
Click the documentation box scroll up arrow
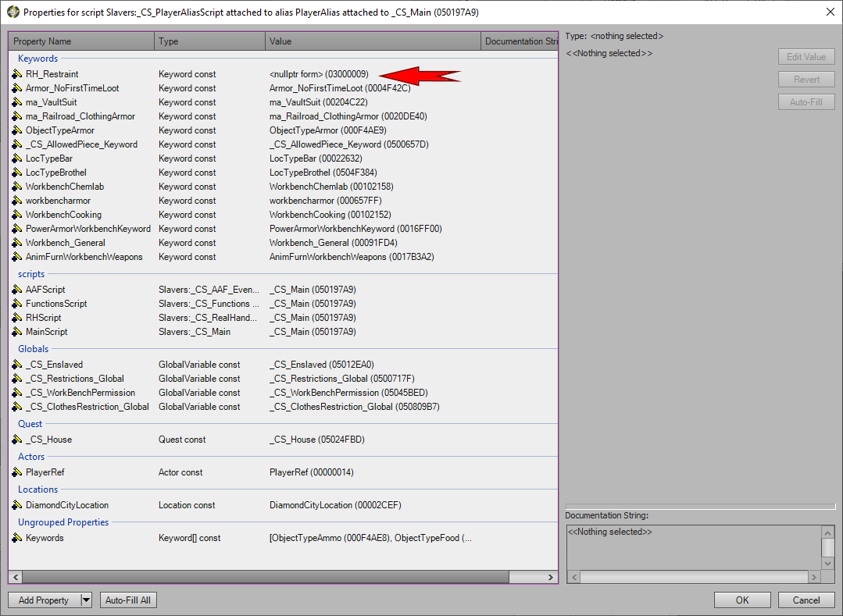[828, 532]
